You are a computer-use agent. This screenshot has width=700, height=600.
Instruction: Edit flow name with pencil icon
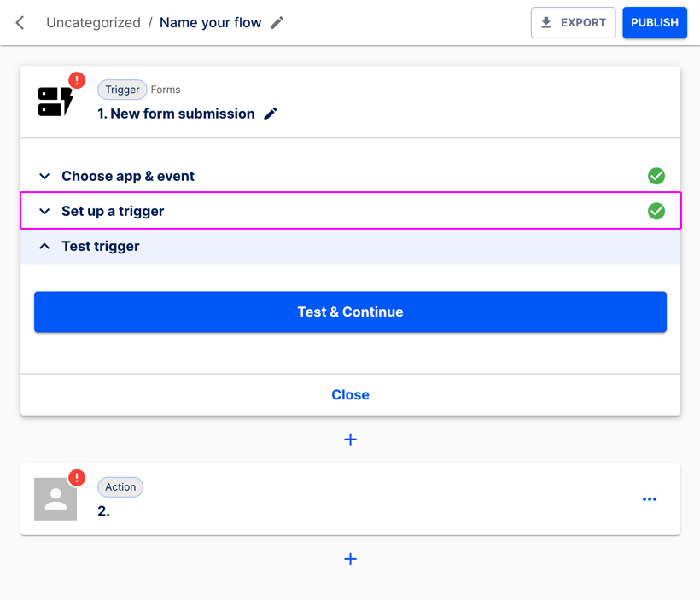(277, 22)
